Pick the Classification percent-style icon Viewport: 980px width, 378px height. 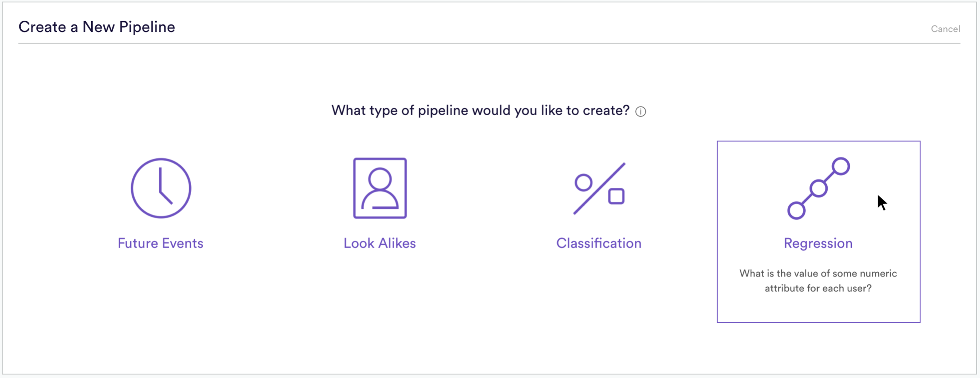[599, 189]
